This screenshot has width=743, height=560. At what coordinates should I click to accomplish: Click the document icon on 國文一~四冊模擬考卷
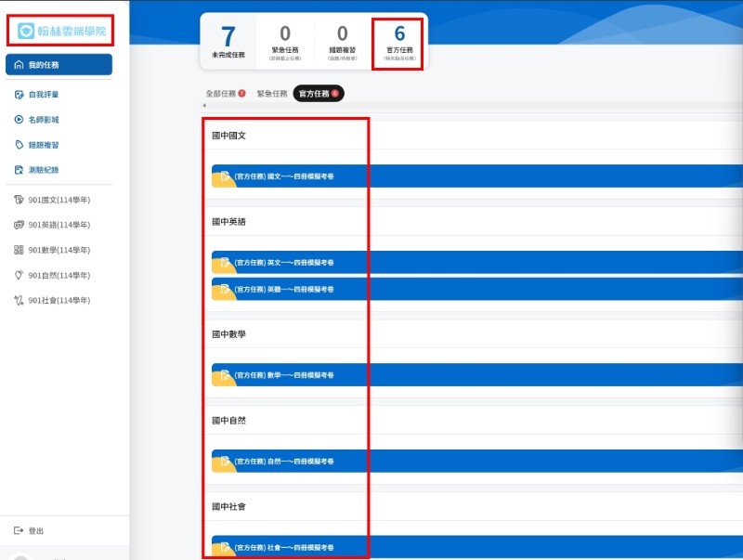pos(224,176)
